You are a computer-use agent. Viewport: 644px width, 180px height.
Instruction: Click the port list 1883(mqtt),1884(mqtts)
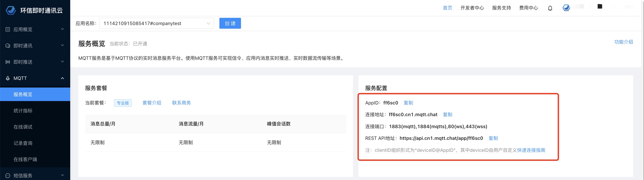[x=438, y=126]
